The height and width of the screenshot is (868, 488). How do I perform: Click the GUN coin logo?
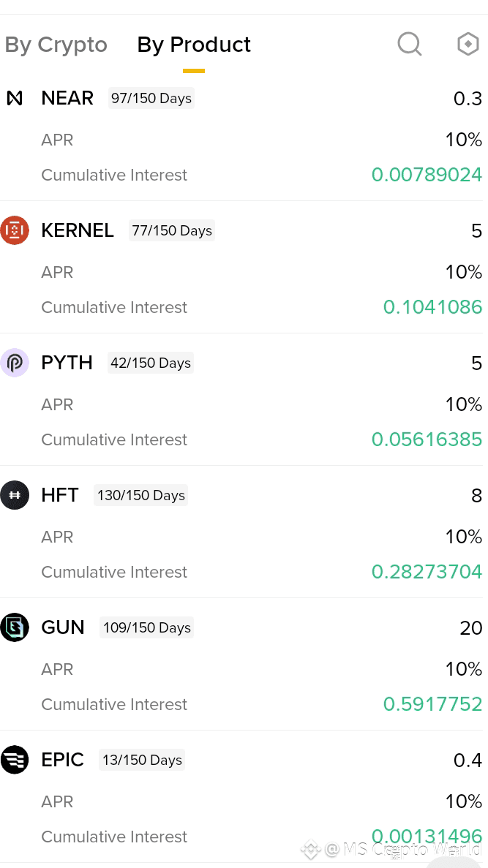(15, 627)
